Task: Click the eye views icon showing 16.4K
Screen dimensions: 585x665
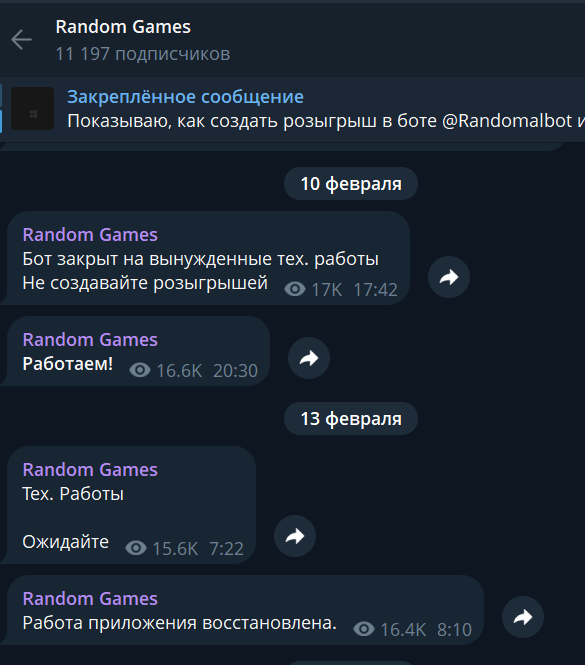Action: tap(364, 629)
